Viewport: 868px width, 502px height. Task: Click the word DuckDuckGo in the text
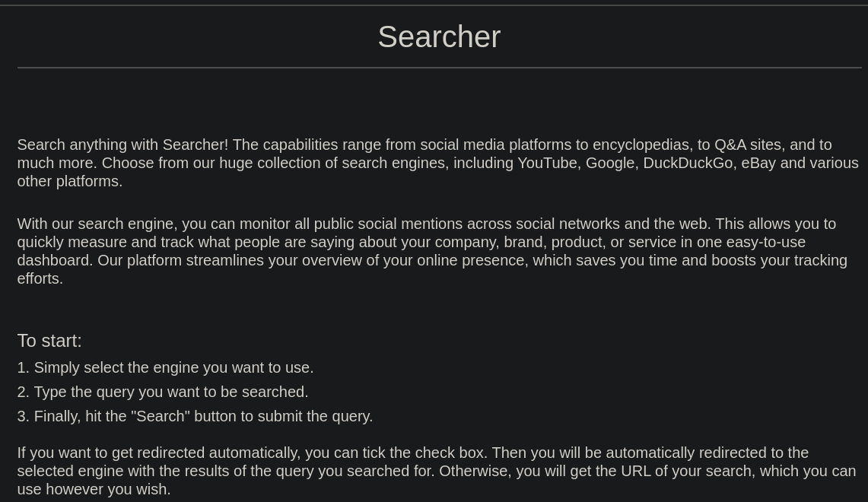click(x=688, y=164)
